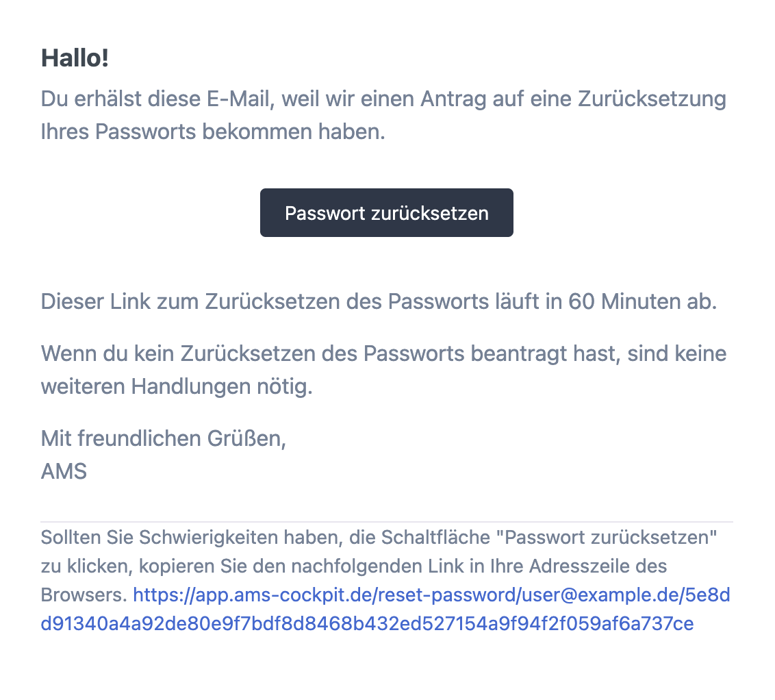Select the "Hallo!" heading text
The height and width of the screenshot is (700, 775).
point(75,59)
